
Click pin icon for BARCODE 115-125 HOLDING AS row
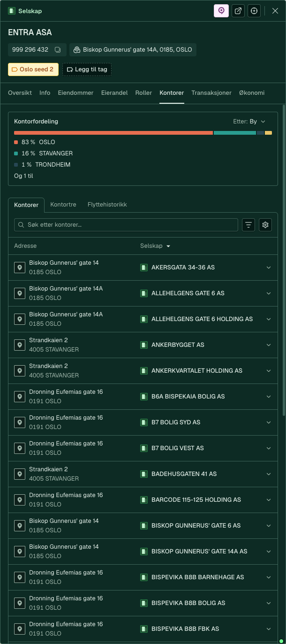pyautogui.click(x=20, y=500)
